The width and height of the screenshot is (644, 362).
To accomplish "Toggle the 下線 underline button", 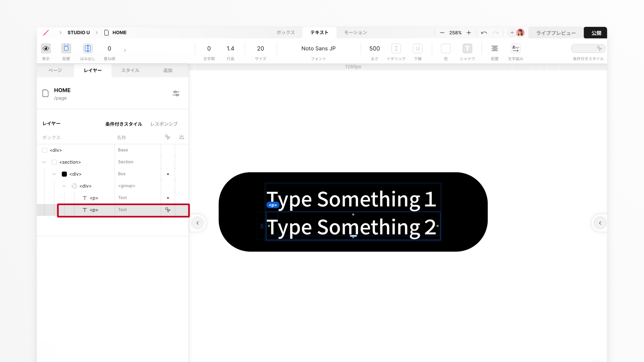I will click(418, 49).
